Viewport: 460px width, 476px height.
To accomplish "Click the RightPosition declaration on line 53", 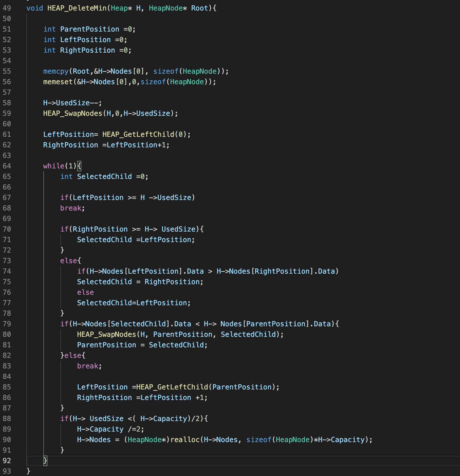I will point(87,50).
